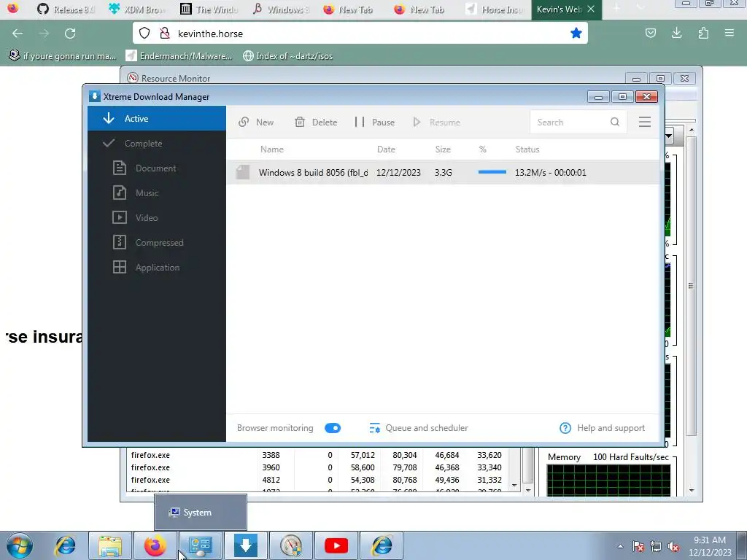Reload the kevinthe.horse page

(70, 34)
